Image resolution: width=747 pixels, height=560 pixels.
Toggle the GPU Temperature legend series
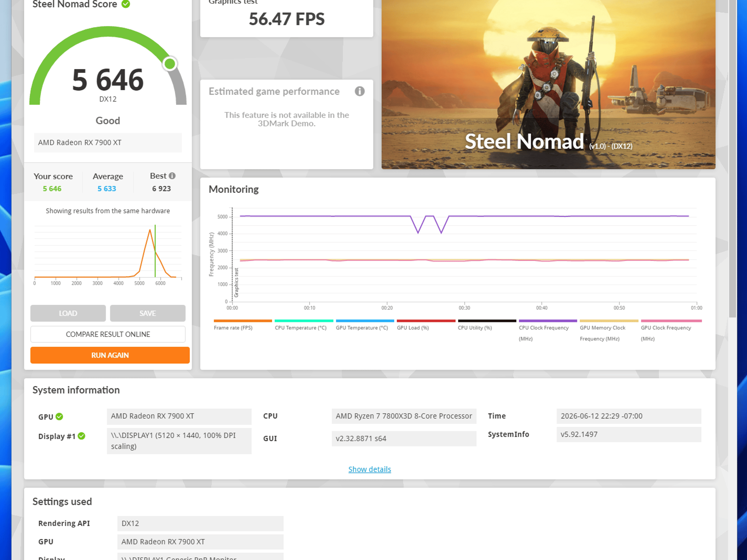click(x=365, y=325)
